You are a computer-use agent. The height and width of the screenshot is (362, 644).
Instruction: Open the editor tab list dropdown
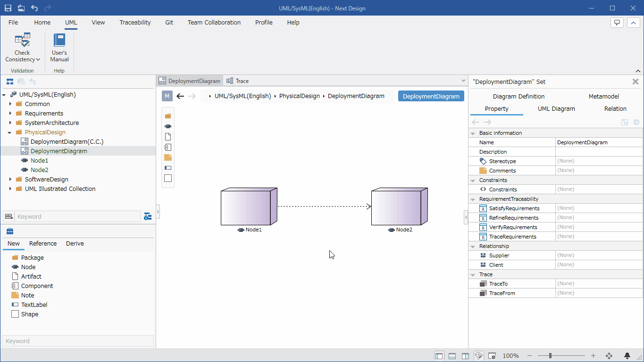(463, 81)
